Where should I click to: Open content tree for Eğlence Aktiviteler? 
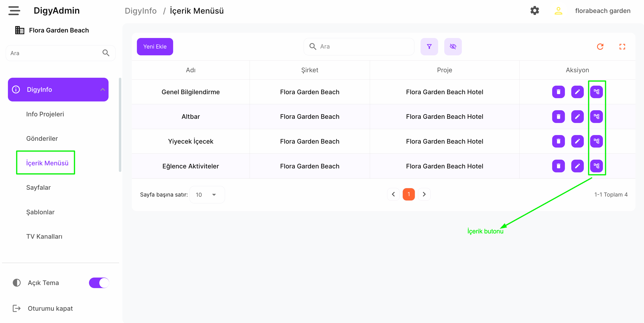pos(596,166)
